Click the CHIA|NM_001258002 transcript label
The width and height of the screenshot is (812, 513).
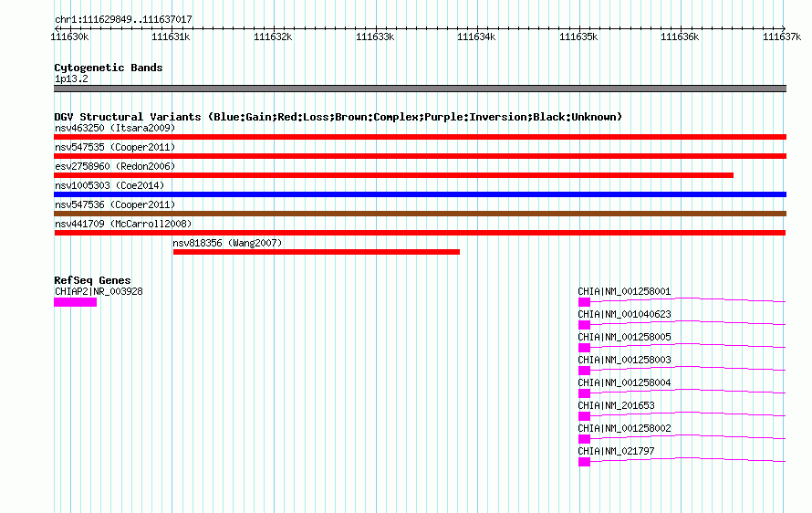624,428
